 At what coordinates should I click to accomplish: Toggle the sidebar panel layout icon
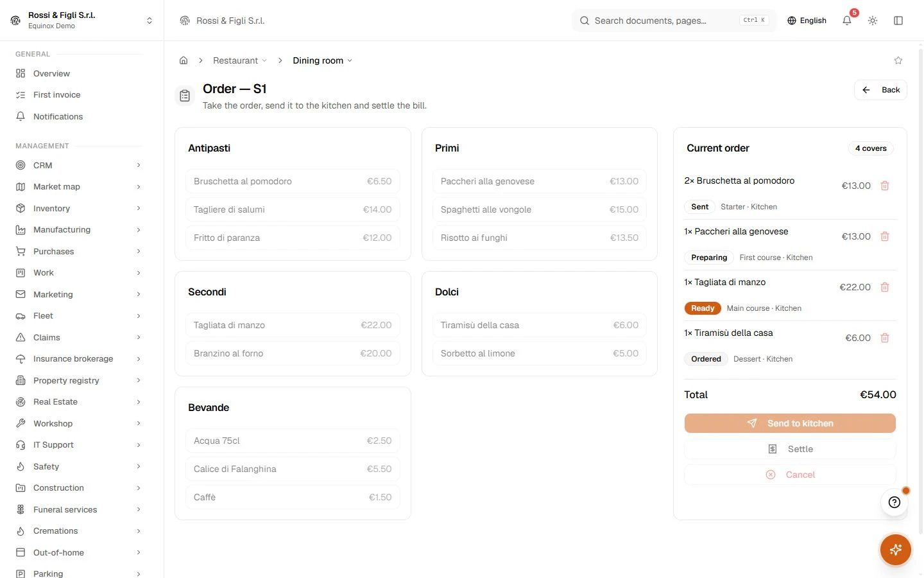[x=898, y=21]
